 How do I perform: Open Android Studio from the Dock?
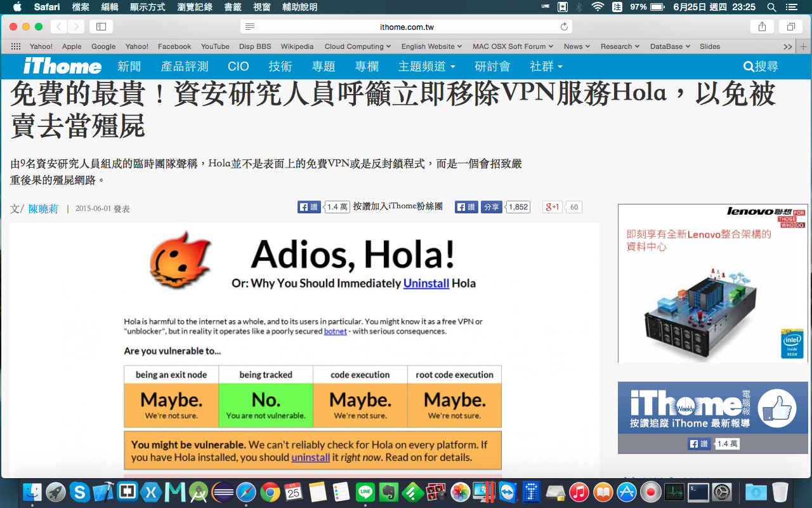click(x=199, y=491)
